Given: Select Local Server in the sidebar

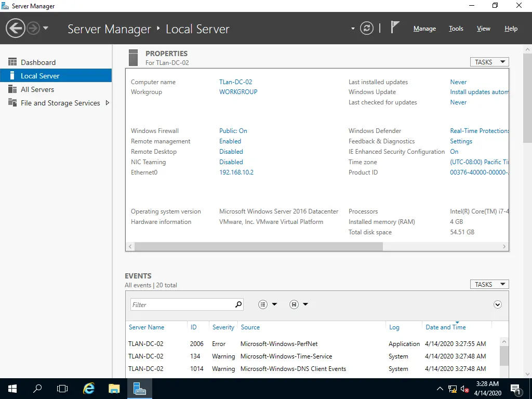Looking at the screenshot, I should pyautogui.click(x=56, y=76).
